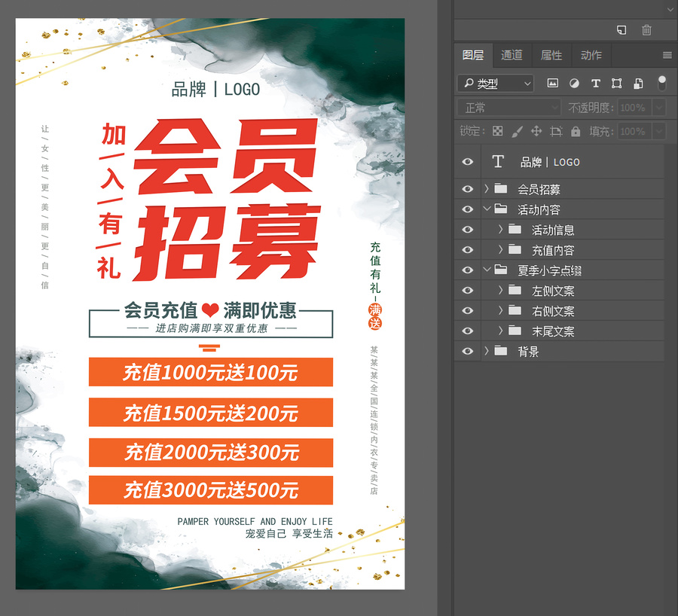Switch to the 动作 tab
This screenshot has width=678, height=616.
click(591, 55)
